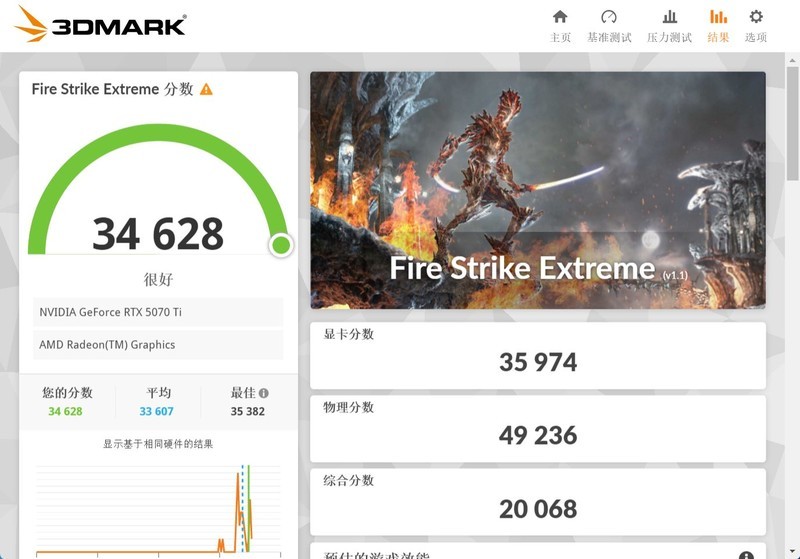The image size is (800, 559).
Task: Click the 最佳 label
Action: (x=243, y=392)
